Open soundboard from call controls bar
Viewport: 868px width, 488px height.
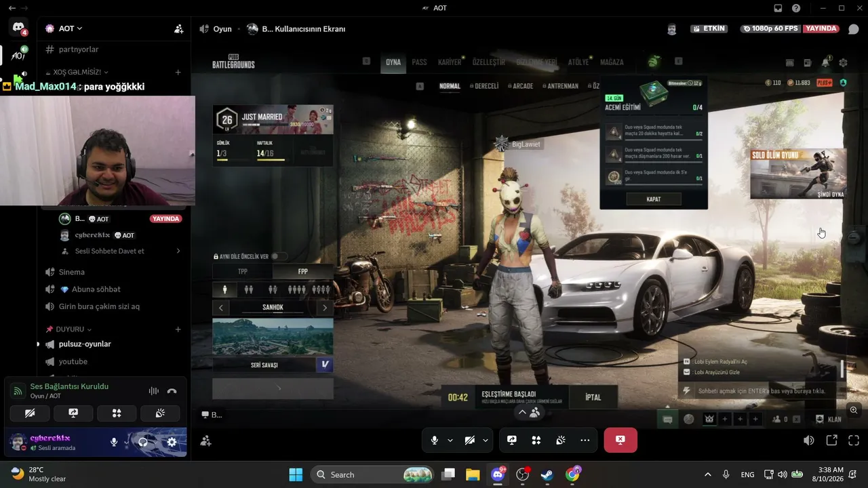(x=561, y=440)
